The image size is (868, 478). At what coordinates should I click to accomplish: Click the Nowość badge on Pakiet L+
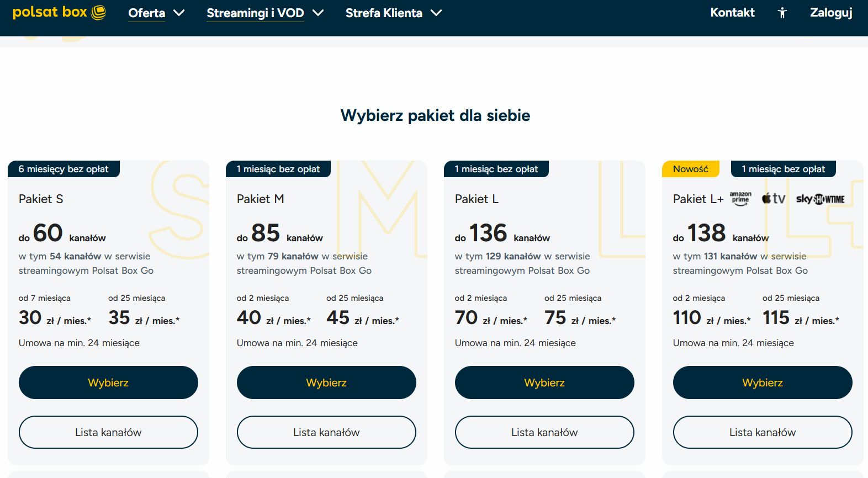point(690,169)
